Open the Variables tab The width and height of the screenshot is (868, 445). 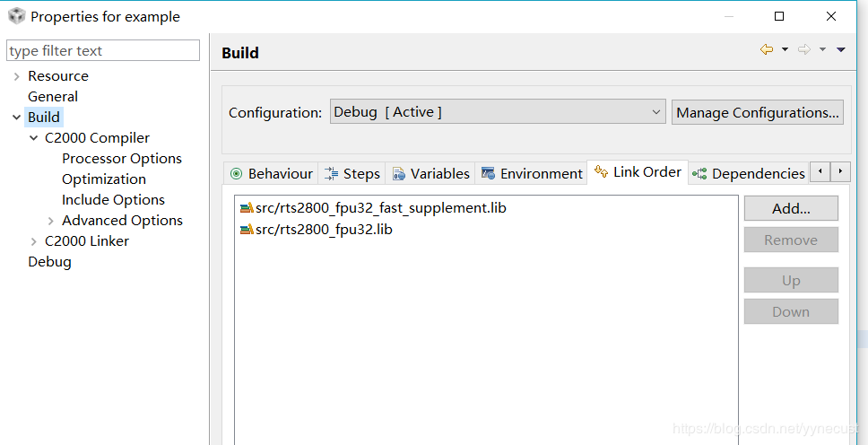(430, 173)
